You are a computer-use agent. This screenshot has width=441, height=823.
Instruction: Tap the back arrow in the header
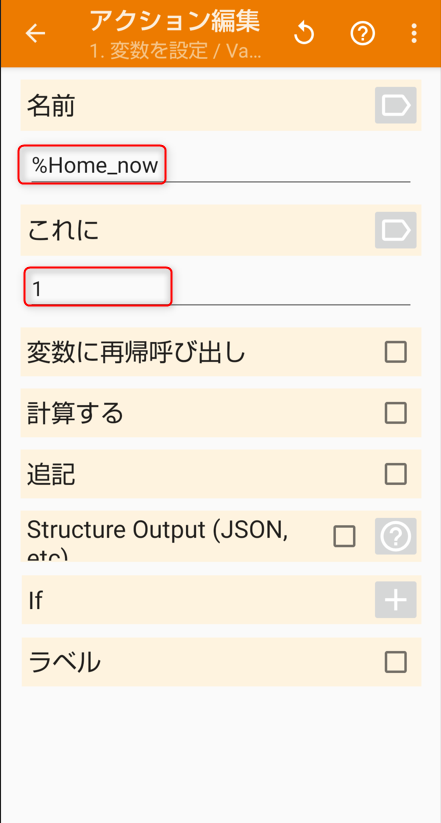click(x=36, y=34)
